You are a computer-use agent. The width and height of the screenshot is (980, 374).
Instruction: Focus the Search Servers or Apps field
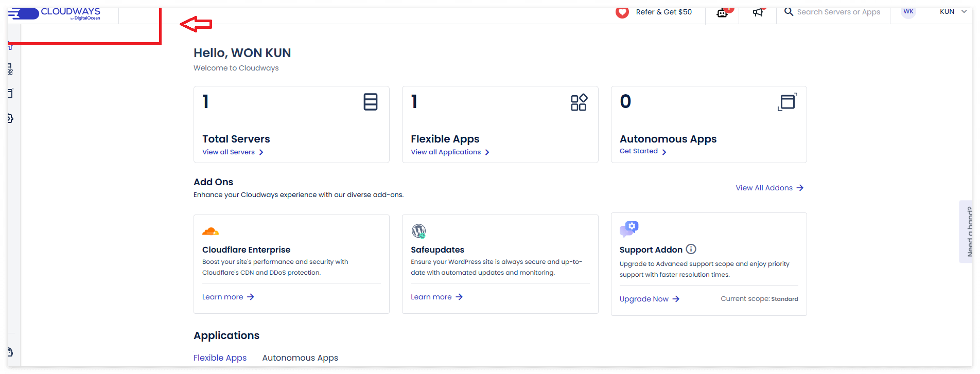838,12
